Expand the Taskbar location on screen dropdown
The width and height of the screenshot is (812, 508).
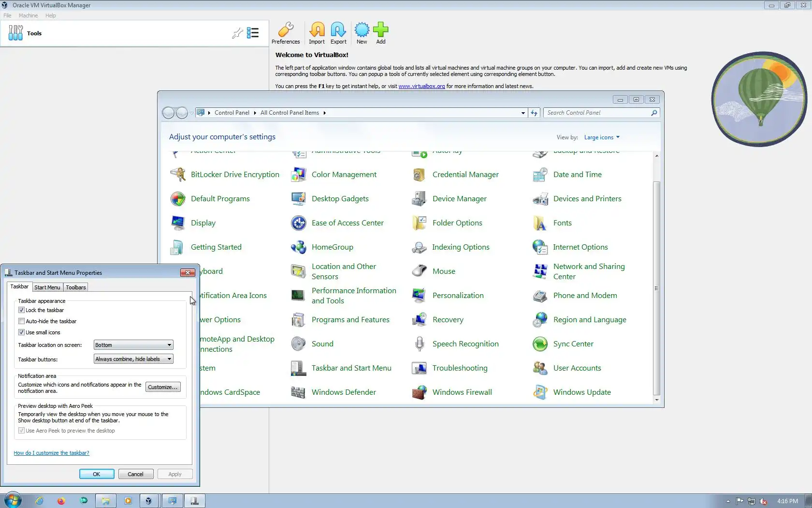point(133,345)
